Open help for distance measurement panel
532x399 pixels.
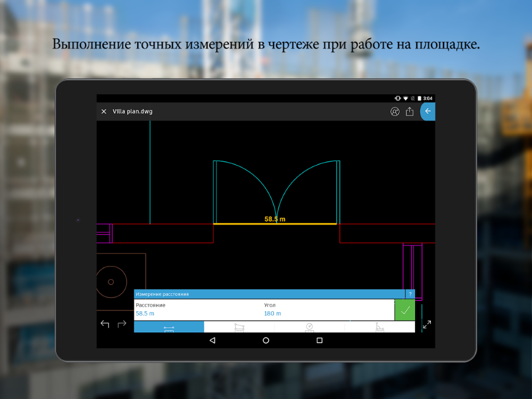(410, 294)
